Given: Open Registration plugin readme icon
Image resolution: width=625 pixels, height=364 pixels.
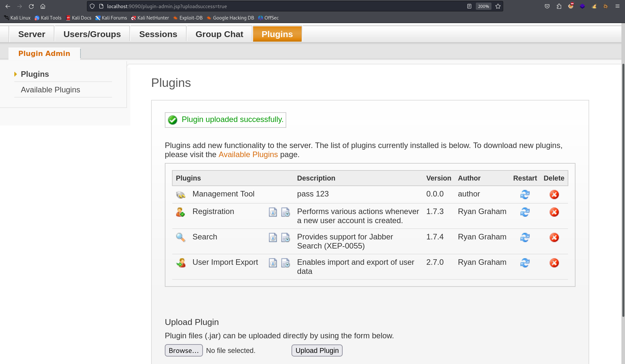Looking at the screenshot, I should (273, 212).
